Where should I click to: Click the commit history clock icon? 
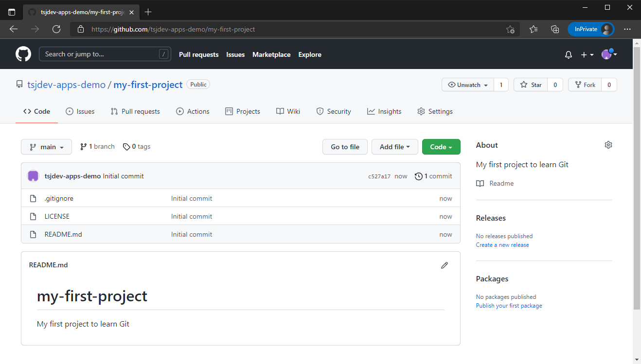(x=418, y=176)
